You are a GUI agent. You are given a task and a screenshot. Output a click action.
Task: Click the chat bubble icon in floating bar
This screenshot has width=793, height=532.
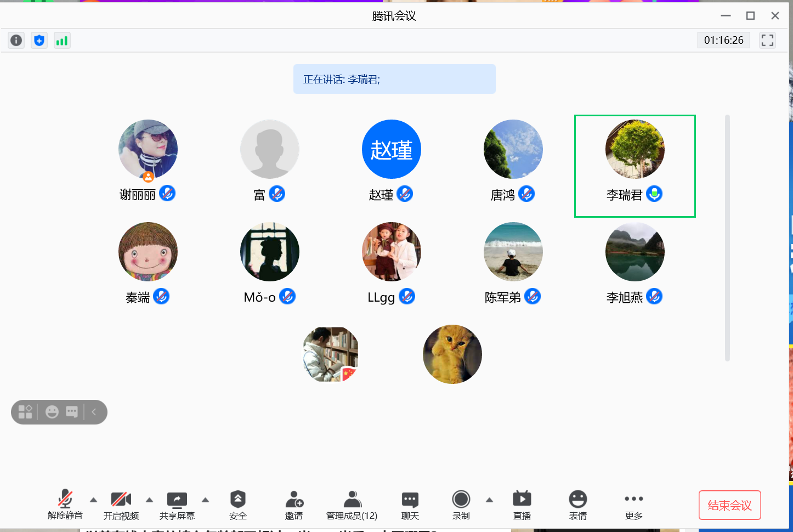point(72,412)
